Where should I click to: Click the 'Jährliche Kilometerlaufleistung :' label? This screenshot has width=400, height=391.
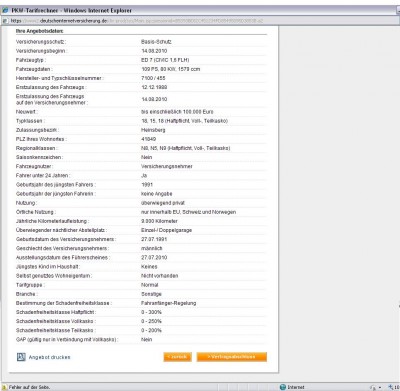pos(53,221)
